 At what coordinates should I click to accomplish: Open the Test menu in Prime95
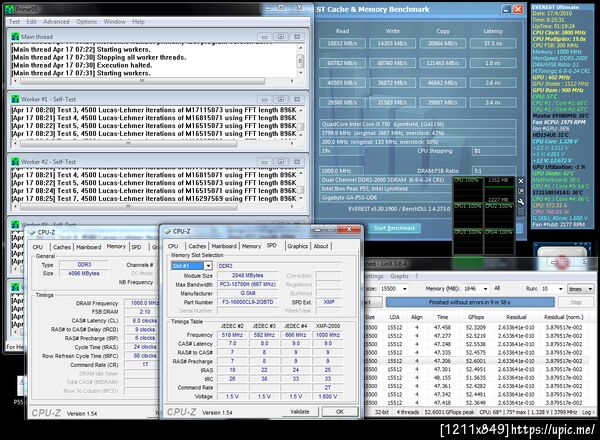14,22
